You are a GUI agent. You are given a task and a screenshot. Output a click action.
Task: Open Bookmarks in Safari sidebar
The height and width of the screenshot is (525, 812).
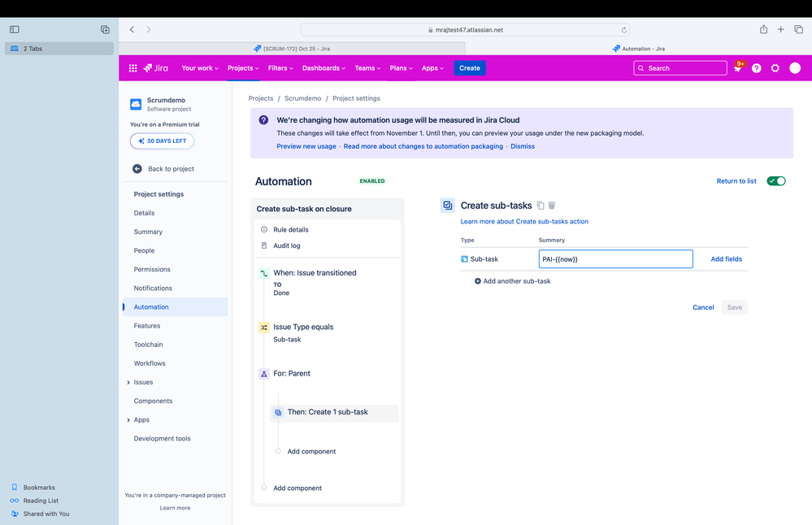[x=39, y=488]
